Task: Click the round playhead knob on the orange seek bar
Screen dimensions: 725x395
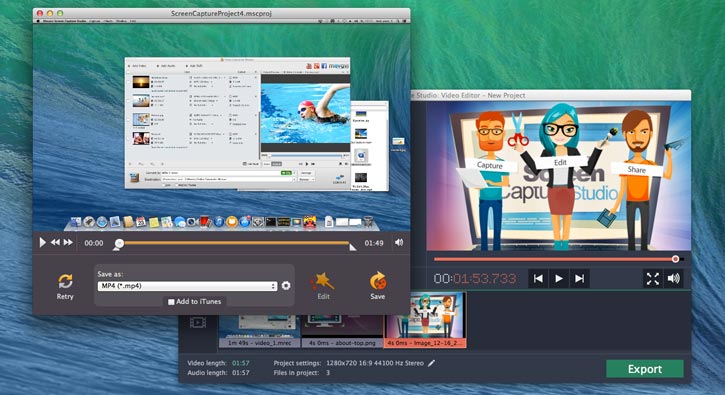Action: (119, 243)
